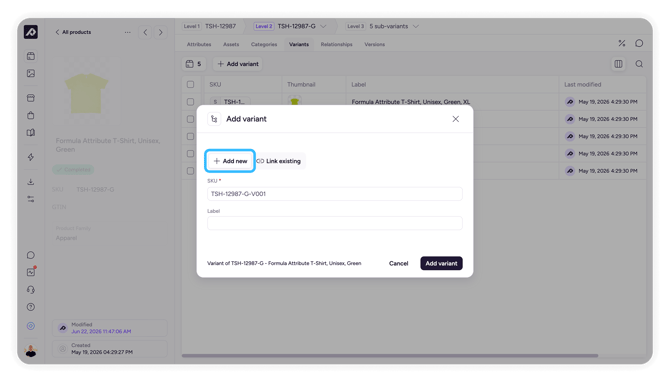Click the Label column header
This screenshot has height=382, width=670.
(359, 85)
